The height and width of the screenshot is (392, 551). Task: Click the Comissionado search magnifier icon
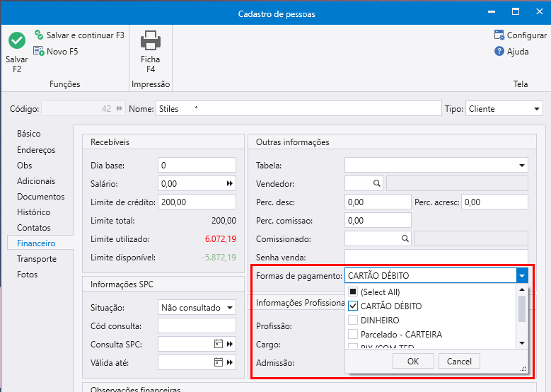pyautogui.click(x=405, y=238)
